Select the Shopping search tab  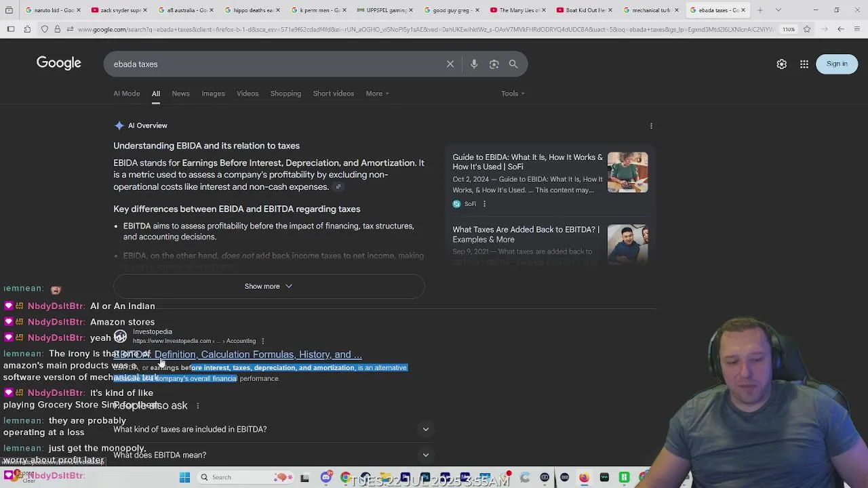[x=285, y=94]
